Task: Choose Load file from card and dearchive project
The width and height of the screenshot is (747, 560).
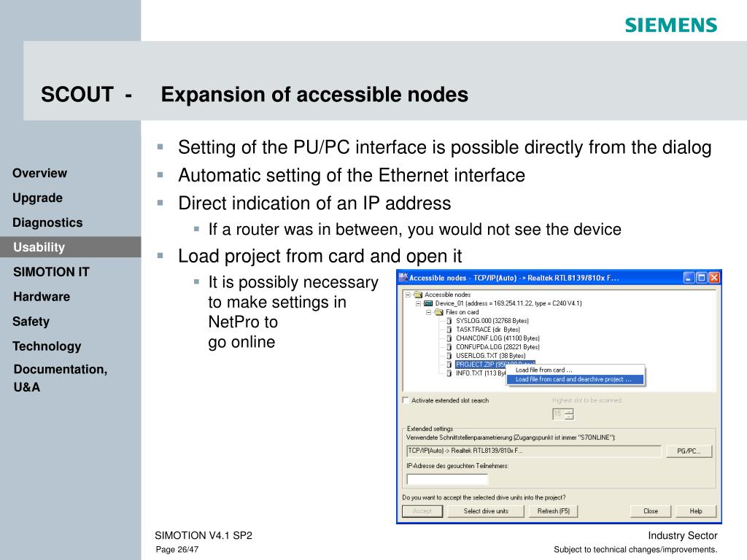Action: 575,379
